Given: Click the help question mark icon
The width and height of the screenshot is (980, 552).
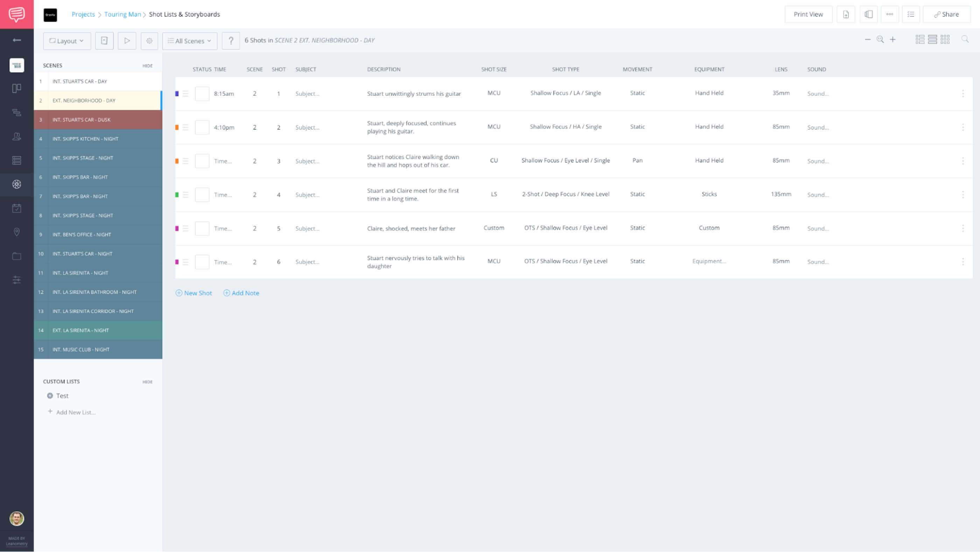Looking at the screenshot, I should pyautogui.click(x=231, y=40).
